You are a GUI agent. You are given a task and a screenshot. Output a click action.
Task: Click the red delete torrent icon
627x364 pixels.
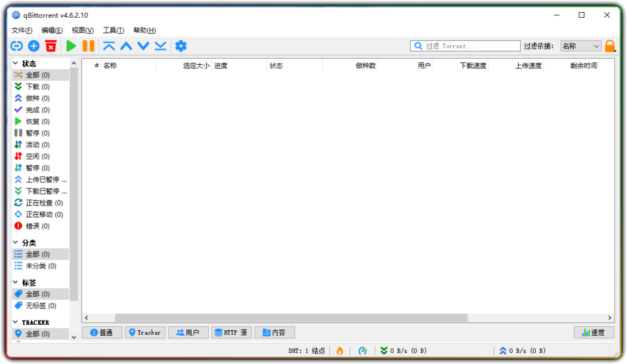[51, 46]
